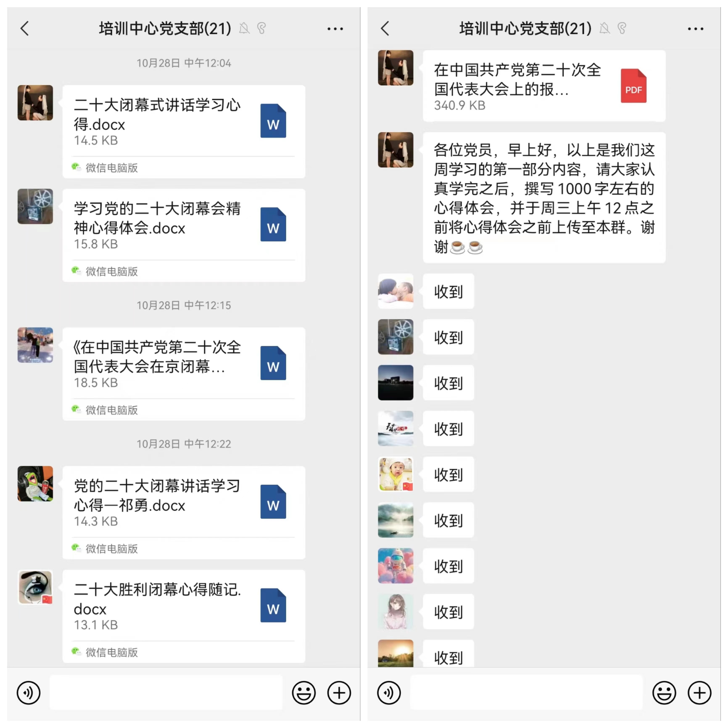Open the emoji picker in right chat
Image resolution: width=728 pixels, height=728 pixels.
tap(664, 692)
